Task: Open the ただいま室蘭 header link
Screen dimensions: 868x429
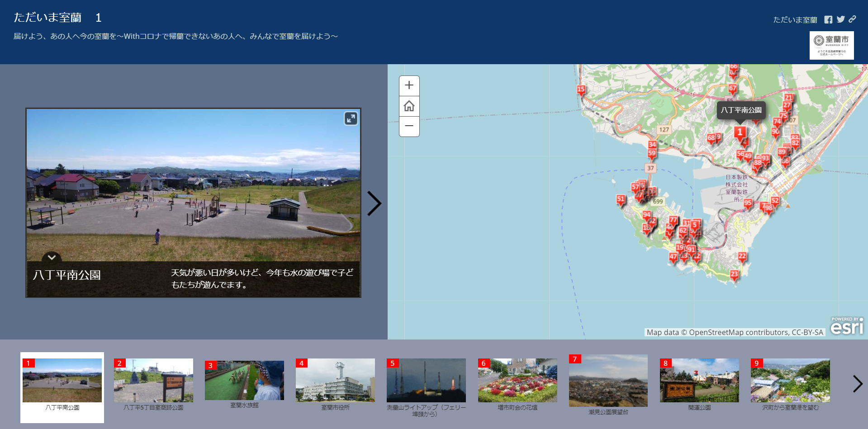Action: pyautogui.click(x=795, y=20)
